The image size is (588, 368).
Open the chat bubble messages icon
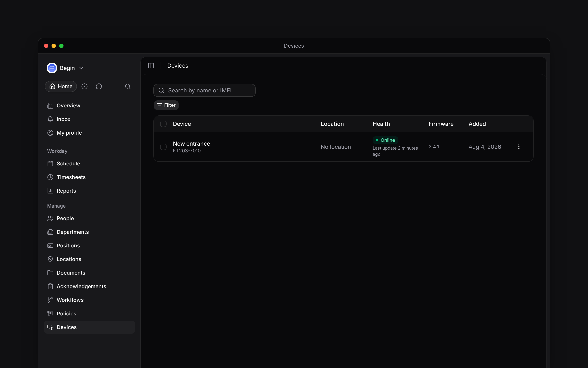click(99, 86)
